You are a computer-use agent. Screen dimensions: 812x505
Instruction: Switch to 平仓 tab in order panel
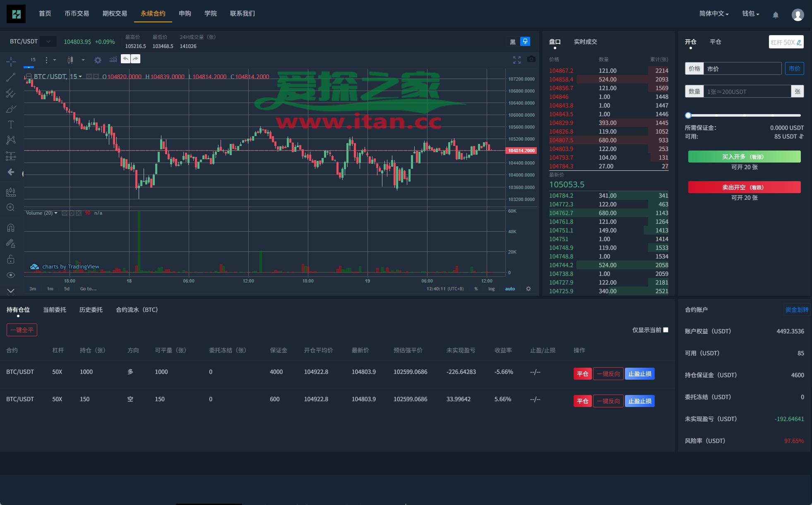716,42
